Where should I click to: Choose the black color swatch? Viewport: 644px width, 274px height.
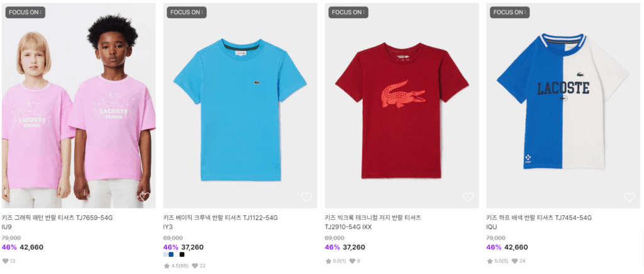(x=182, y=255)
